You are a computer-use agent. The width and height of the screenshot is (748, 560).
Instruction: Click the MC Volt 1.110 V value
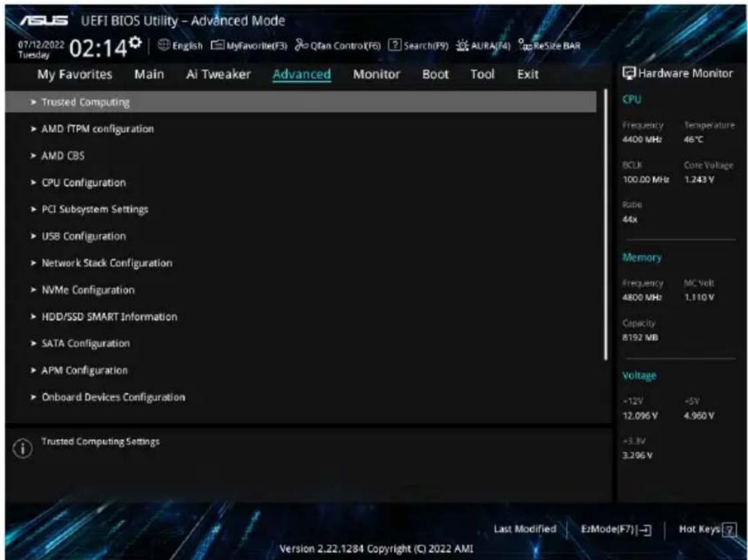[699, 297]
